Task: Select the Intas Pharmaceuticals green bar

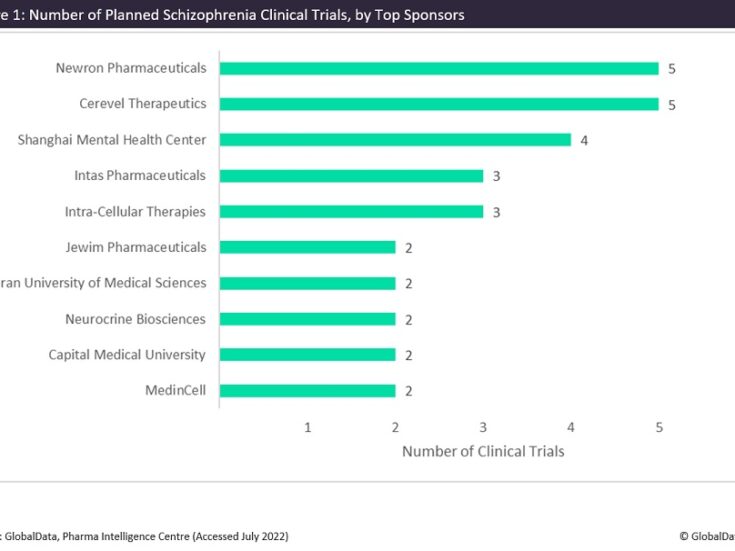Action: point(351,176)
